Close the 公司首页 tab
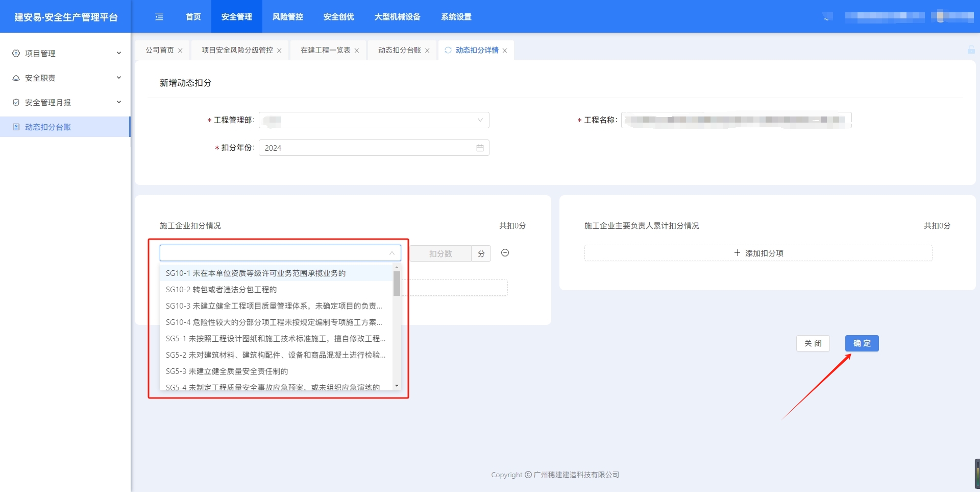Screen dimensions: 980x492 click(180, 51)
